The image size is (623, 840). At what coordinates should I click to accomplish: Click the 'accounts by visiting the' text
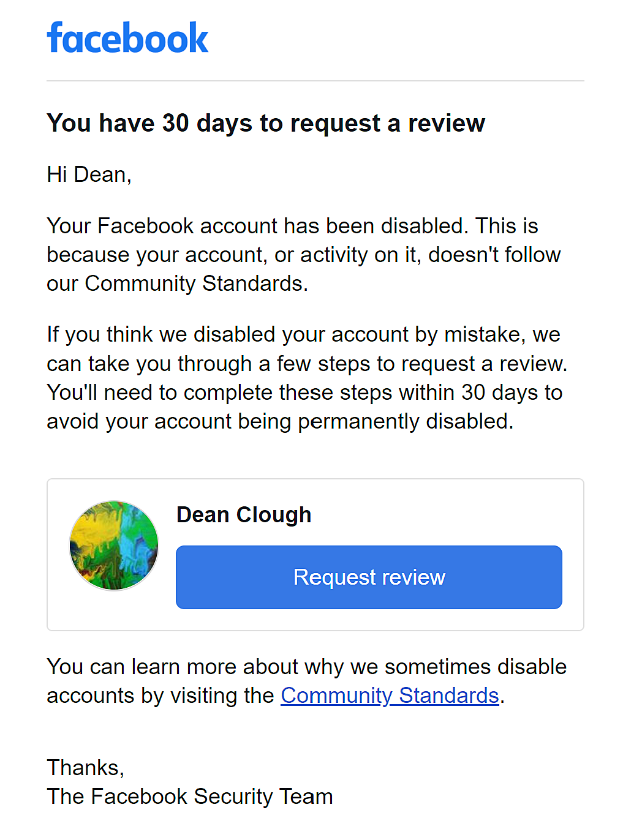160,696
